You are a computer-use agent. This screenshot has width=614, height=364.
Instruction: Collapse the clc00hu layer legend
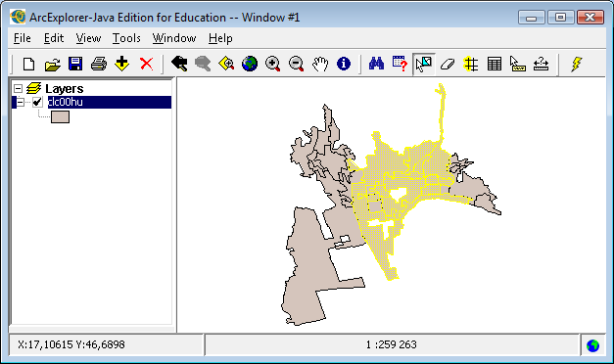pyautogui.click(x=20, y=102)
